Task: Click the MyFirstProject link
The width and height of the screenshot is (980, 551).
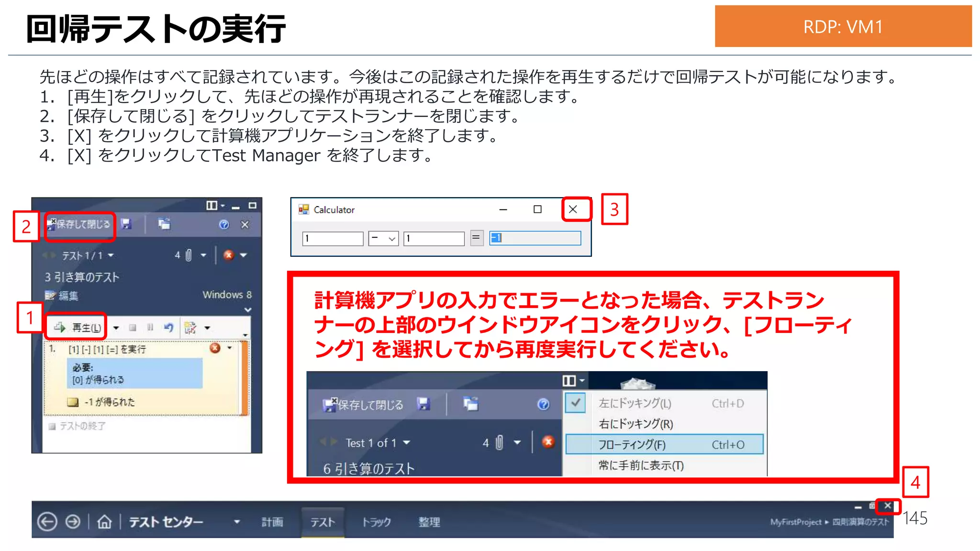Action: [796, 522]
